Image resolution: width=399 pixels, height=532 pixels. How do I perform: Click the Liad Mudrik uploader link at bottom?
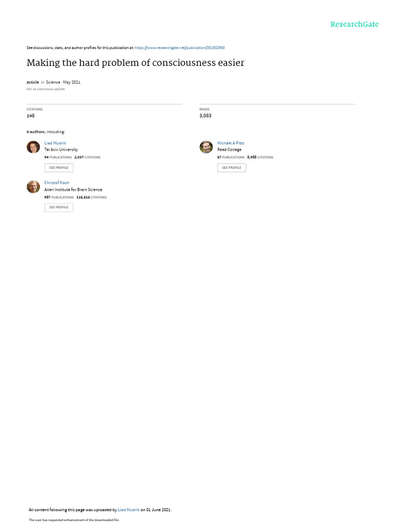pos(129,510)
